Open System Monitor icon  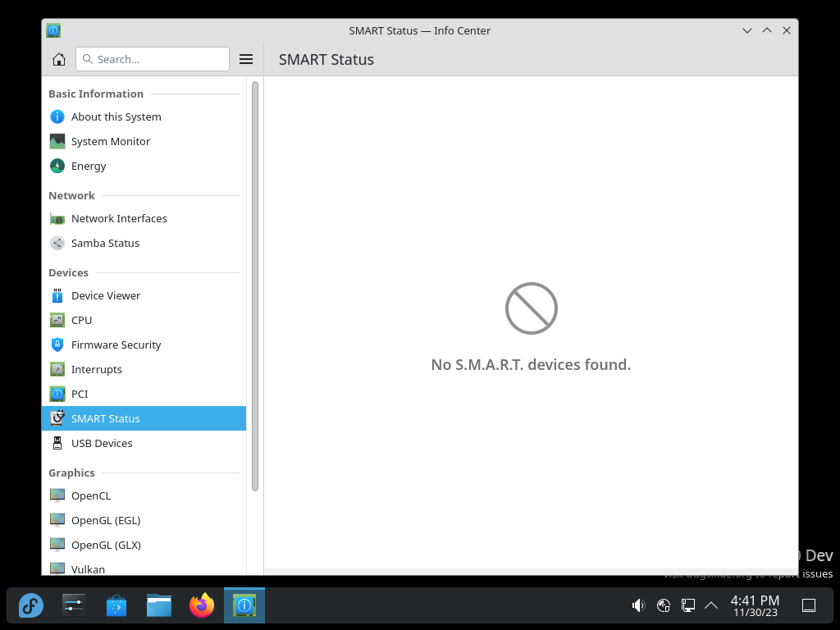57,141
